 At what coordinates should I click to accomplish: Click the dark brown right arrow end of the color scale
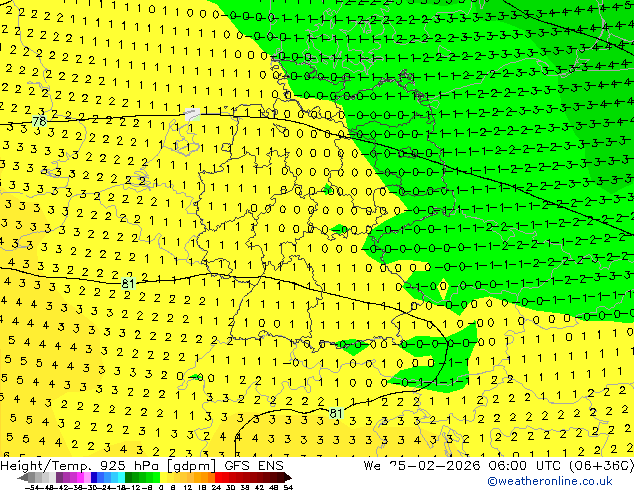coord(287,477)
